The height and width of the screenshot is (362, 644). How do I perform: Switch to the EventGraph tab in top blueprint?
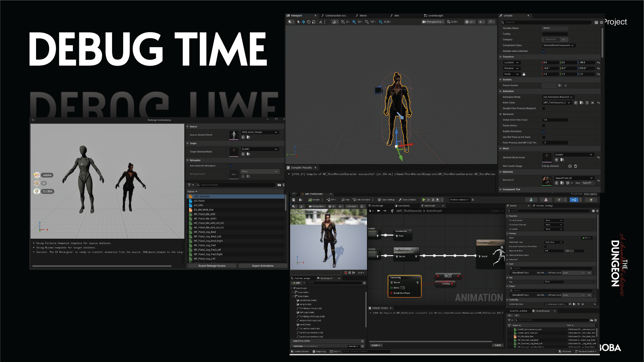click(x=434, y=16)
